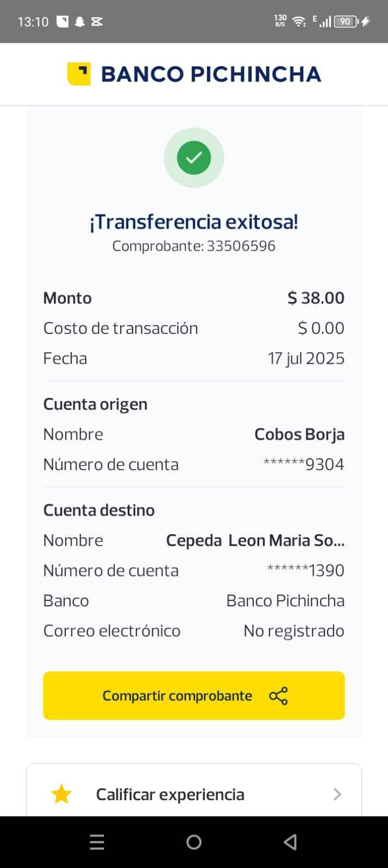Click the share icon on yellow button

pos(278,696)
